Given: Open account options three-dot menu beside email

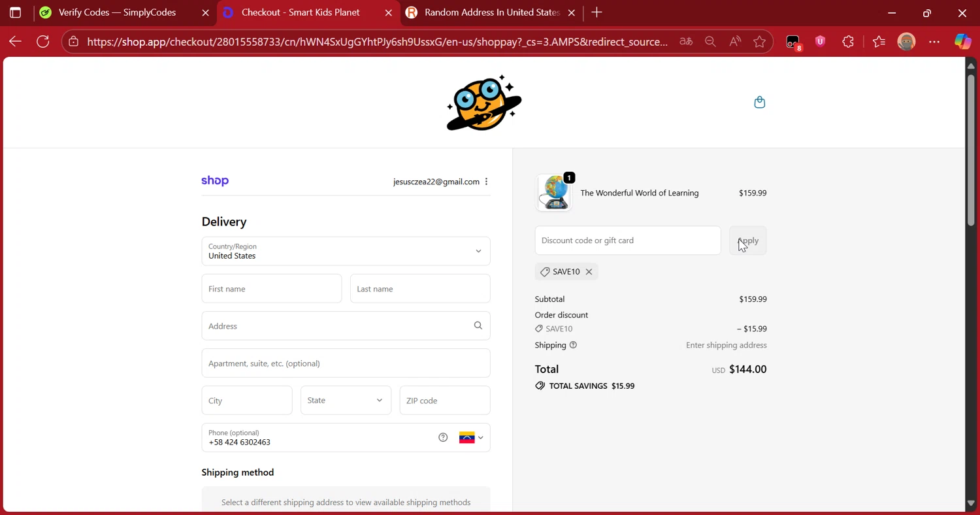Looking at the screenshot, I should 486,182.
